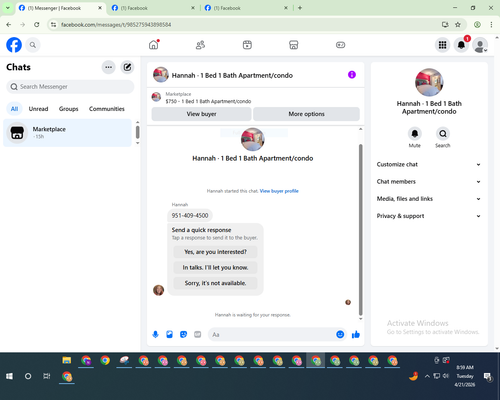Choose a GIF icon
The width and height of the screenshot is (500, 400).
click(x=198, y=334)
